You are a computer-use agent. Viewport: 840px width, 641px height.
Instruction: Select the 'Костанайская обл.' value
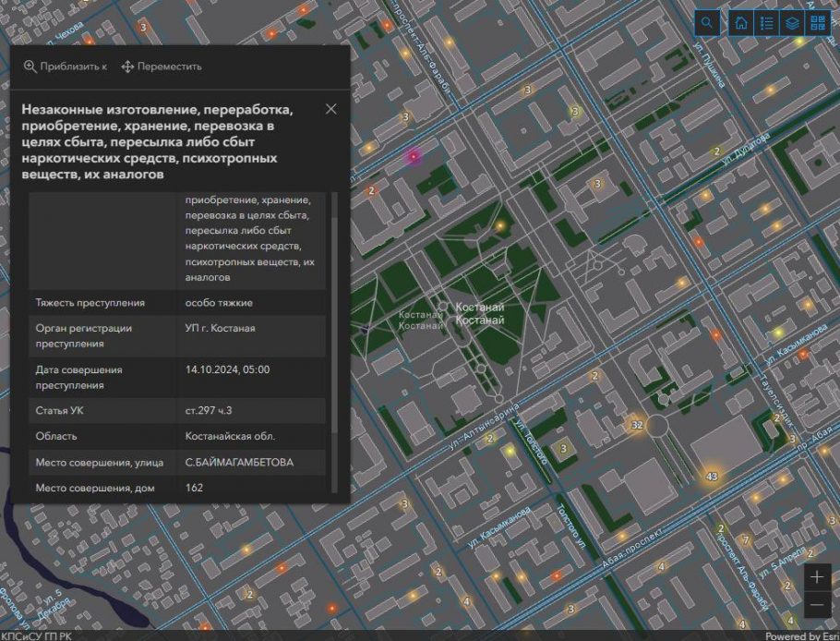point(230,436)
